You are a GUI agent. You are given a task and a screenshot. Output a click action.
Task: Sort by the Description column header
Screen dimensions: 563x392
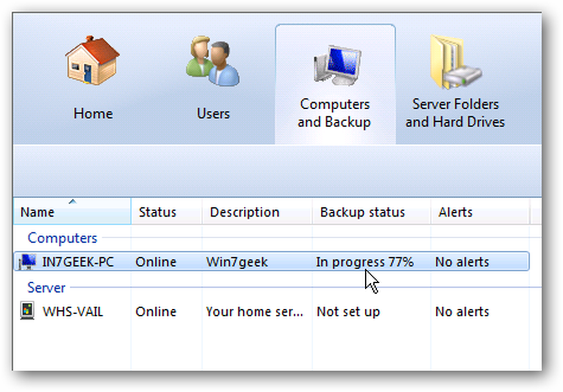point(257,212)
